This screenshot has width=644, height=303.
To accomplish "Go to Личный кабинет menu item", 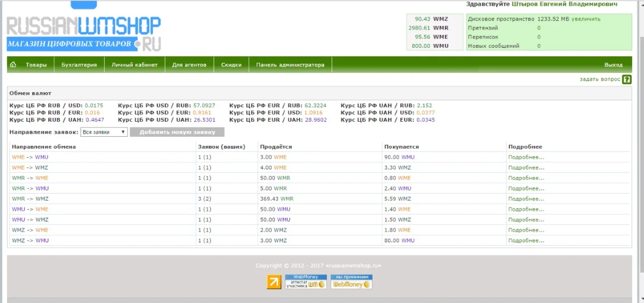I will click(x=134, y=65).
